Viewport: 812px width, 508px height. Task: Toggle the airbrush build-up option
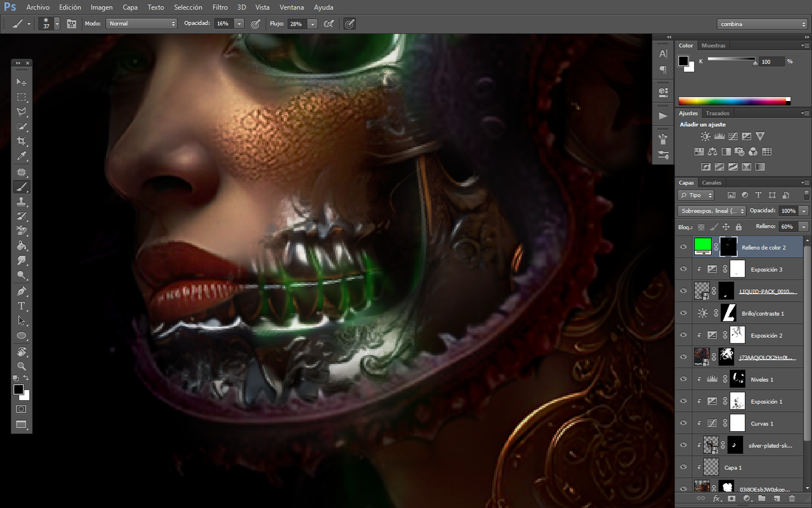(x=329, y=23)
